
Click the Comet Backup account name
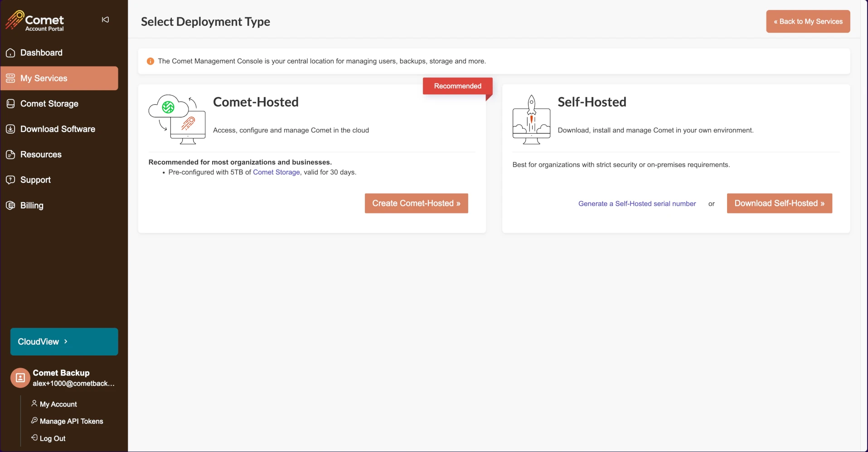pyautogui.click(x=61, y=373)
